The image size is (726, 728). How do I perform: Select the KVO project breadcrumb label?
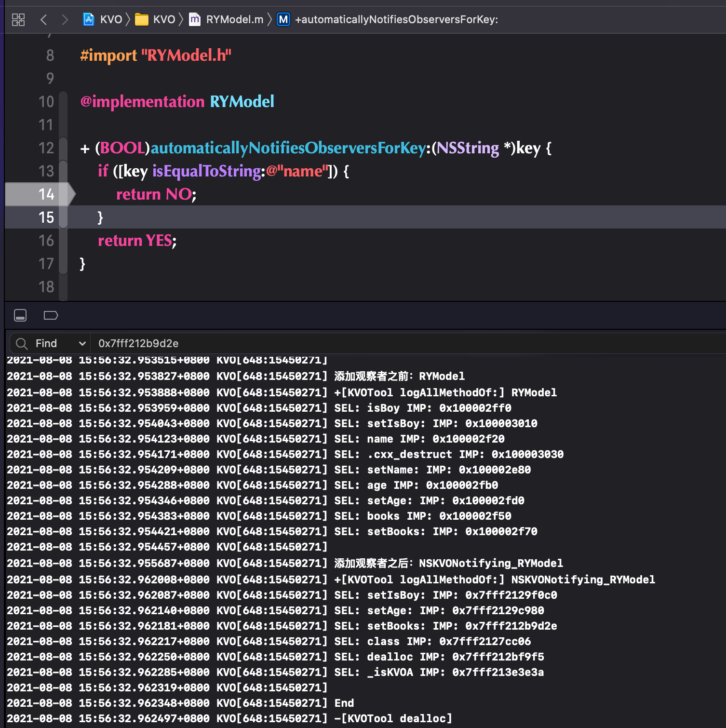point(111,20)
